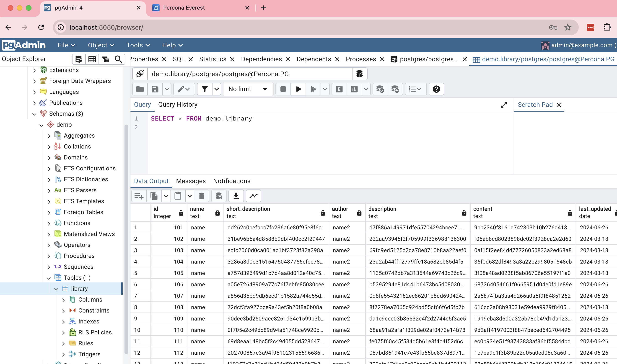Image resolution: width=617 pixels, height=364 pixels.
Task: Click the Execute query play button
Action: (x=298, y=89)
